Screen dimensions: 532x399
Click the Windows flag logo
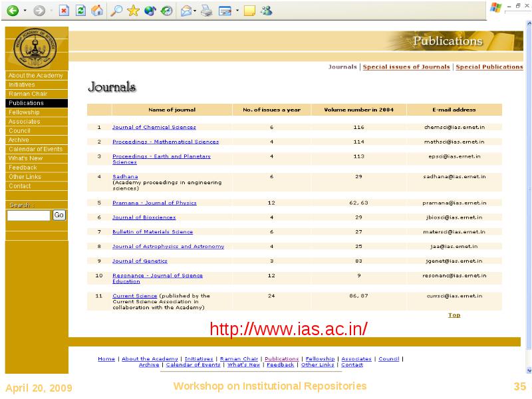coord(495,7)
